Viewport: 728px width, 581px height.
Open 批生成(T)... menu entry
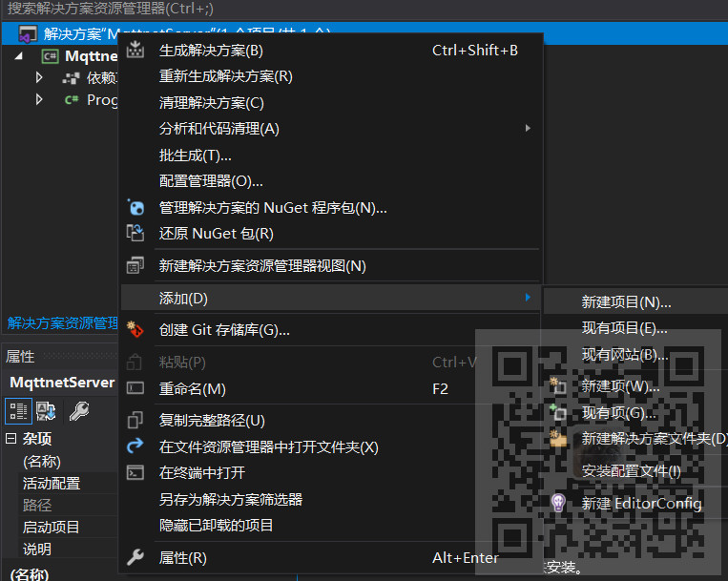pos(331,155)
